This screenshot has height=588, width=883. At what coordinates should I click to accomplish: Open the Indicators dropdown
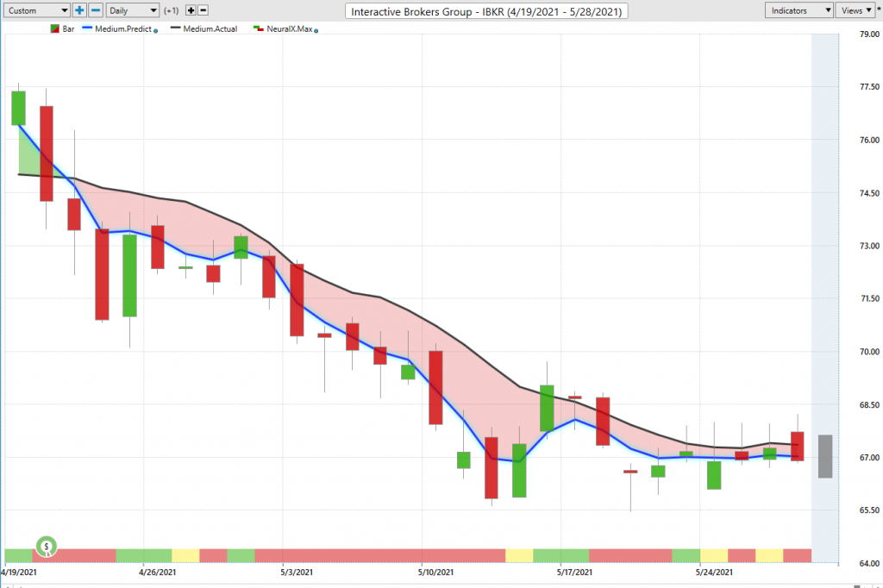pyautogui.click(x=799, y=10)
